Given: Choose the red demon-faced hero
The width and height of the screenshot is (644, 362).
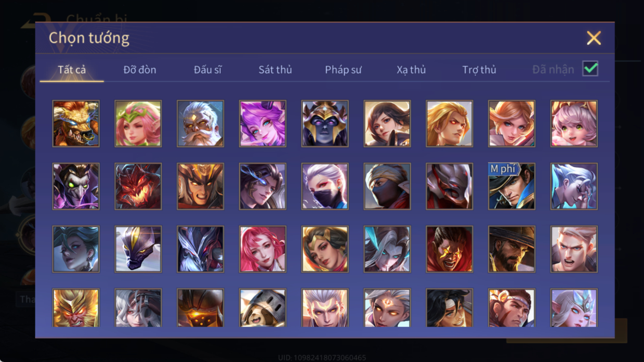Looking at the screenshot, I should coord(138,186).
